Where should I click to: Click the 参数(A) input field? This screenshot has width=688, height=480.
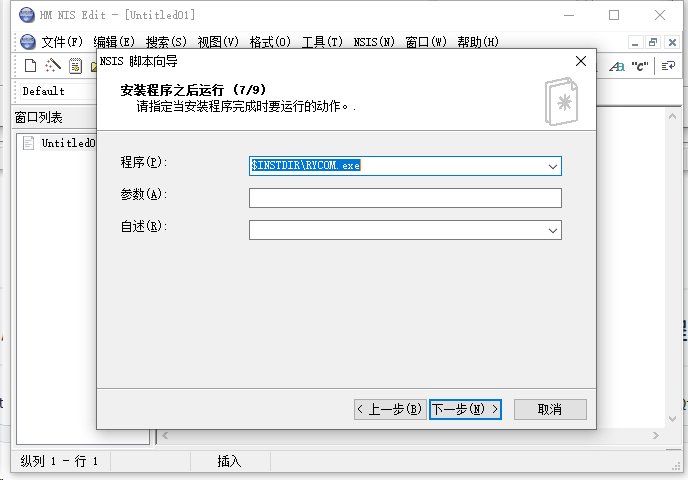tap(405, 198)
